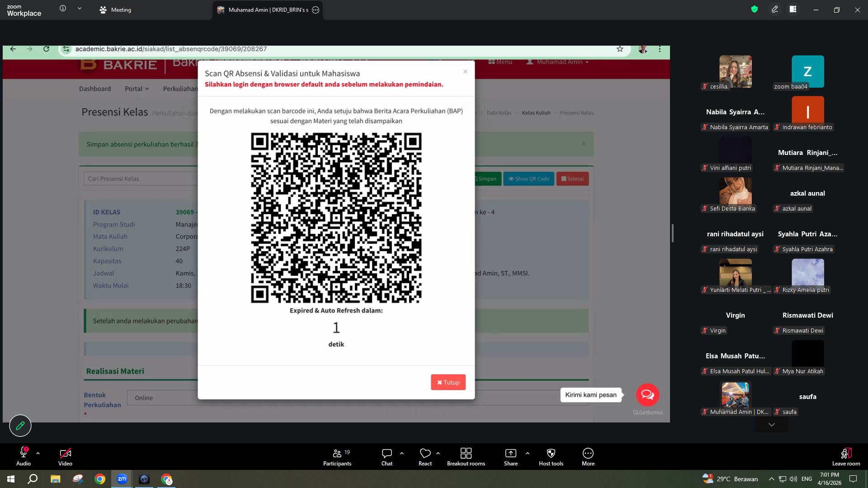Open the Participants panel
The image size is (868, 488).
coord(337,456)
